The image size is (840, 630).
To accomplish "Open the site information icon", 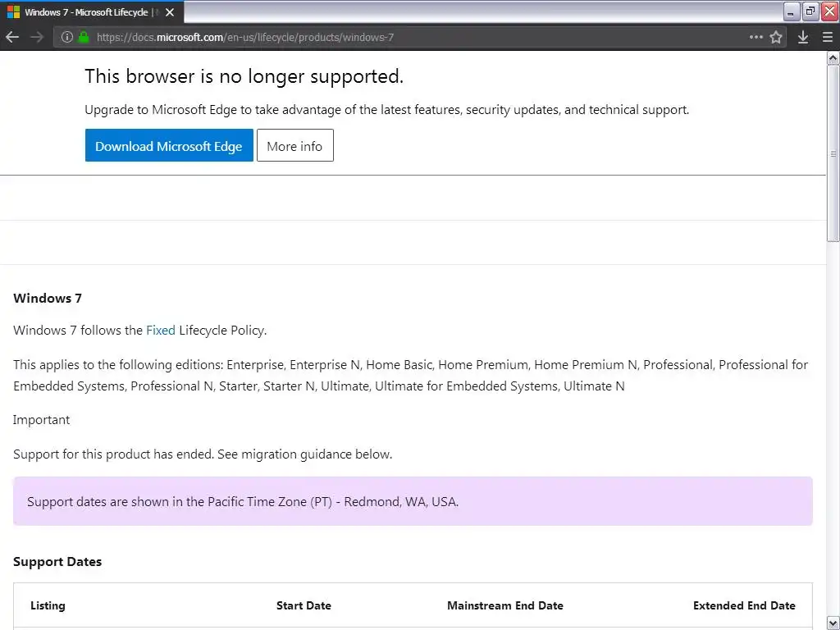I will click(67, 37).
